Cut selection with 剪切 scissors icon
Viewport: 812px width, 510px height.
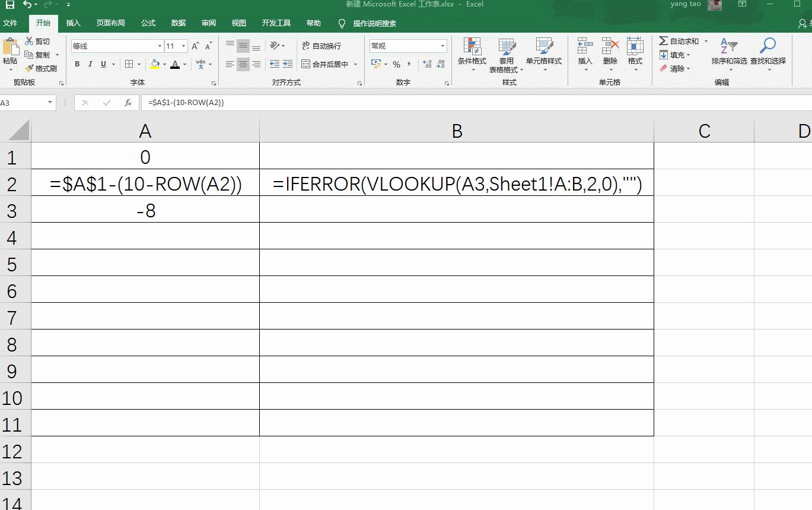(38, 42)
